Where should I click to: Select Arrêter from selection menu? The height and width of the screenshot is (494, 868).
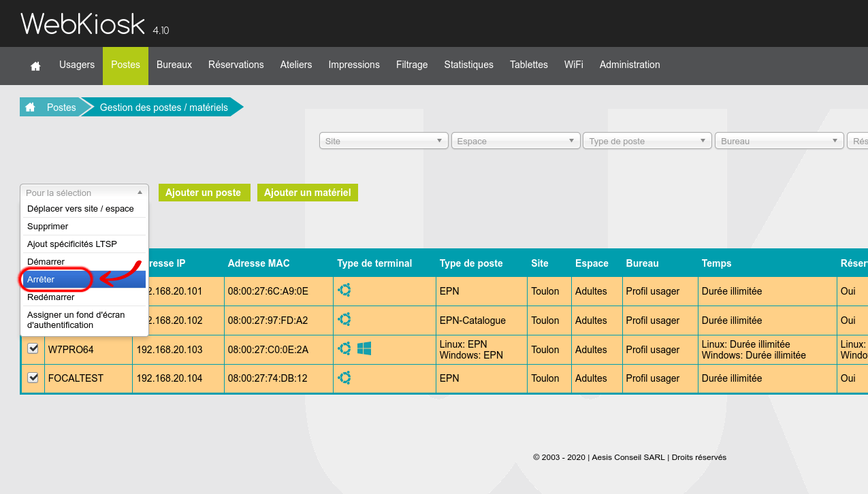click(84, 279)
